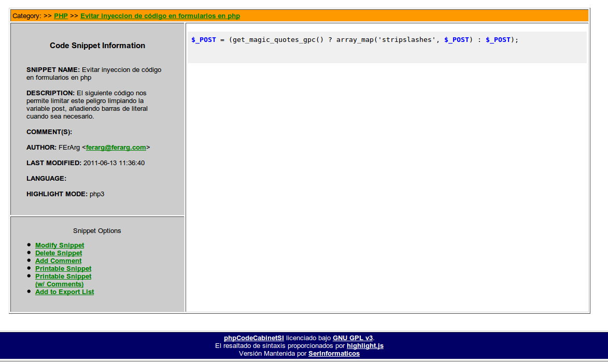Open the PHP category breadcrumb link
This screenshot has height=364, width=608.
click(x=61, y=16)
